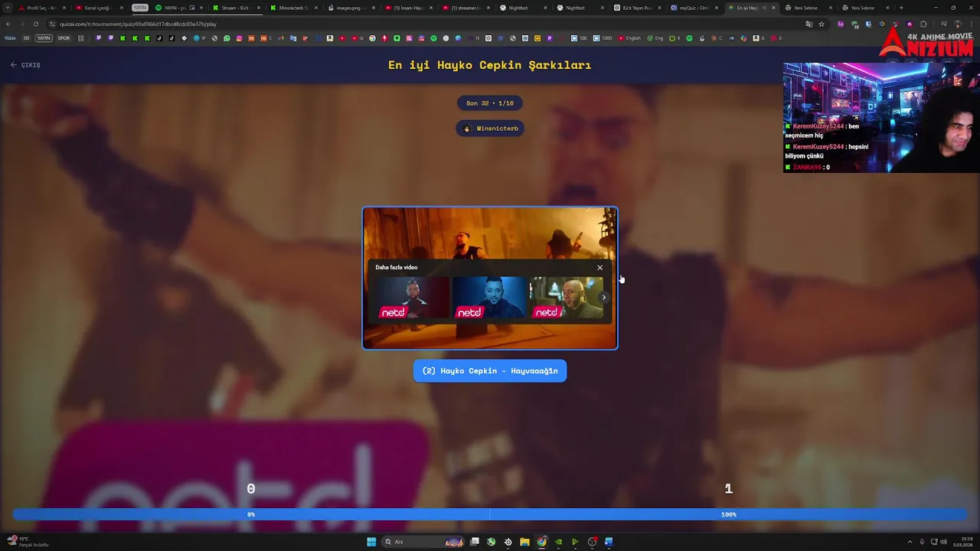Vote for Hayko Cepkin - Hayvaaağın button

pyautogui.click(x=490, y=371)
